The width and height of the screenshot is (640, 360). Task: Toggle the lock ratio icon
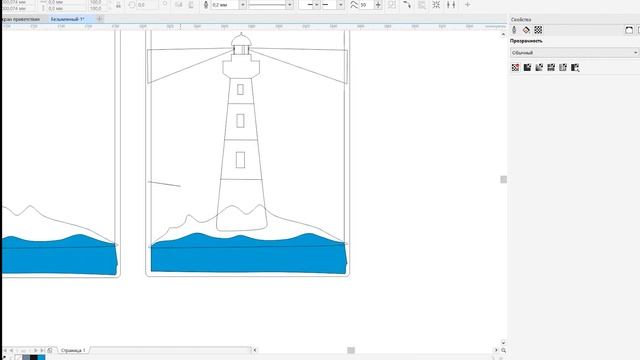coord(118,5)
